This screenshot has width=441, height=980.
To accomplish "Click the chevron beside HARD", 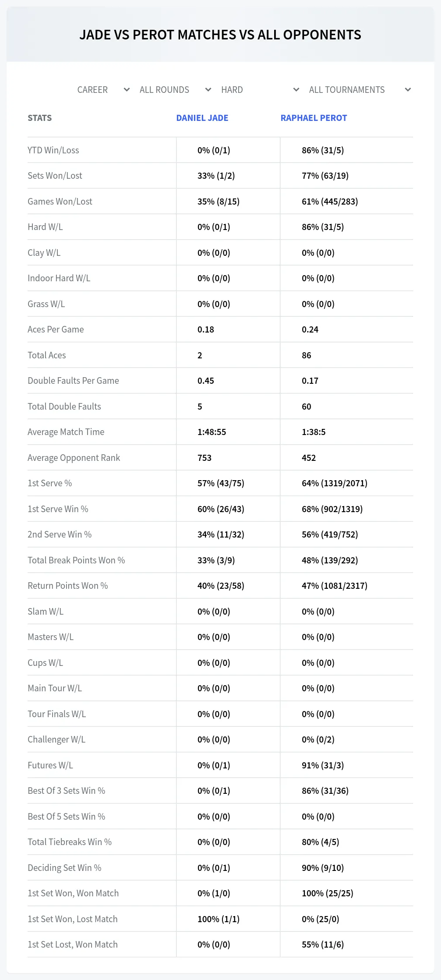I will tap(296, 90).
